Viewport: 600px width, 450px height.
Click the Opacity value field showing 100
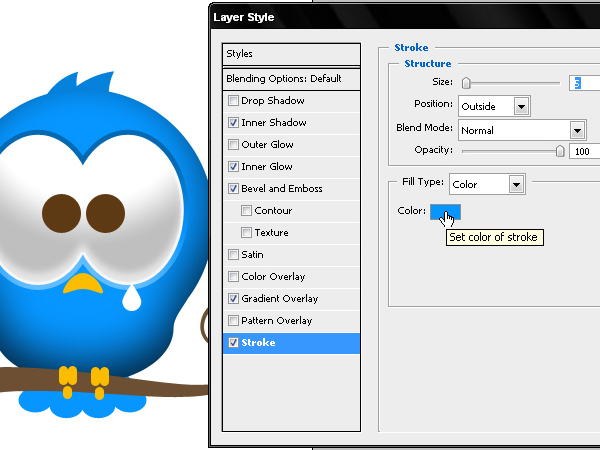585,151
